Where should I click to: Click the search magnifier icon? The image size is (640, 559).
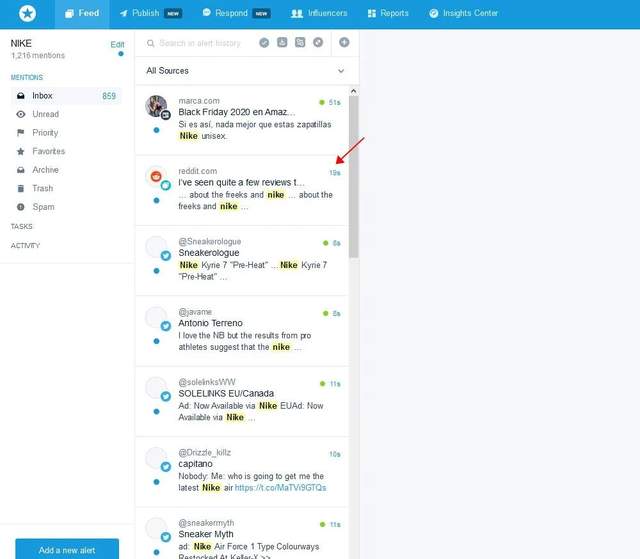pos(151,43)
